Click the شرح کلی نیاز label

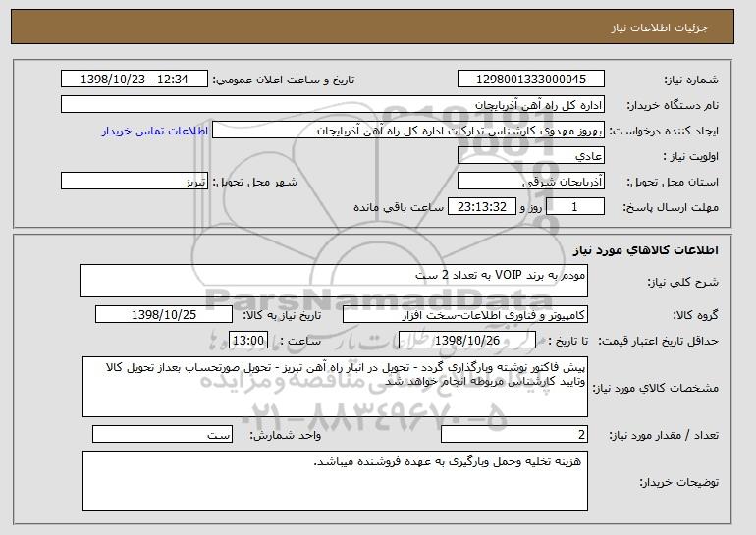[682, 283]
